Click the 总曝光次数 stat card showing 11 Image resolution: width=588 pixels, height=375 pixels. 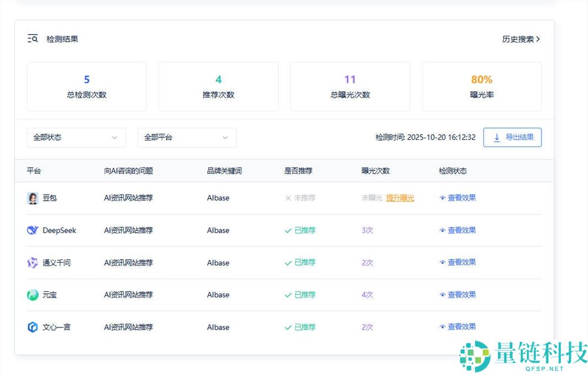[350, 86]
